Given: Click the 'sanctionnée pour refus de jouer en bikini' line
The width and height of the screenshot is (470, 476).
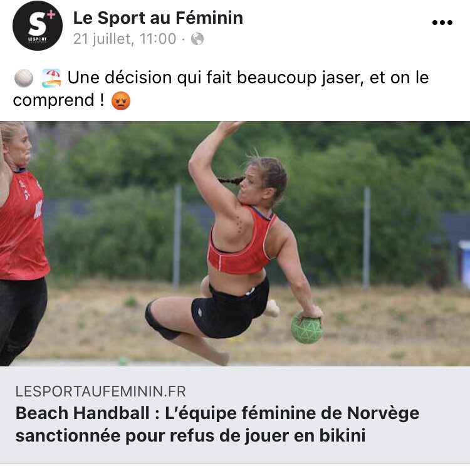Looking at the screenshot, I should (x=191, y=436).
